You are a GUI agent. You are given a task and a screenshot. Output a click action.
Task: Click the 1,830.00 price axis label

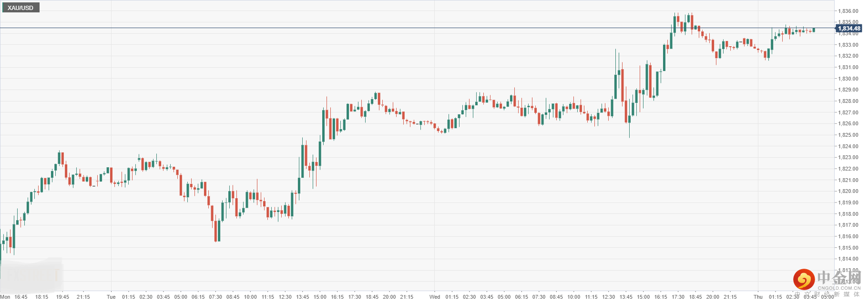(848, 79)
